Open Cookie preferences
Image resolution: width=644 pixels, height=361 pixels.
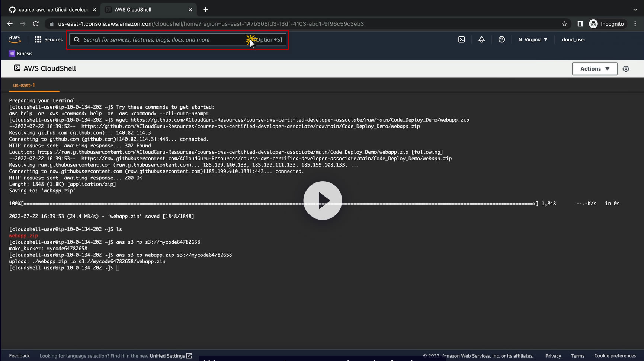tap(615, 356)
